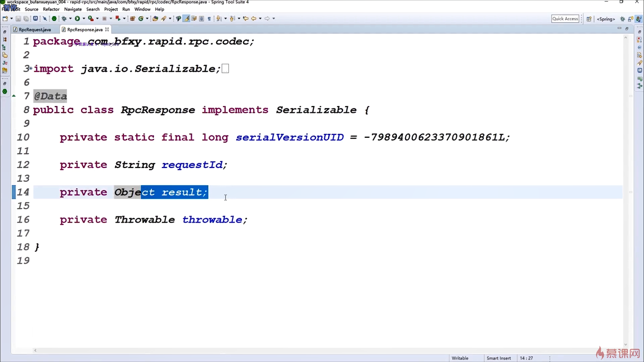Toggle Show Whitespace Characters pilcrow button

[x=209, y=18]
